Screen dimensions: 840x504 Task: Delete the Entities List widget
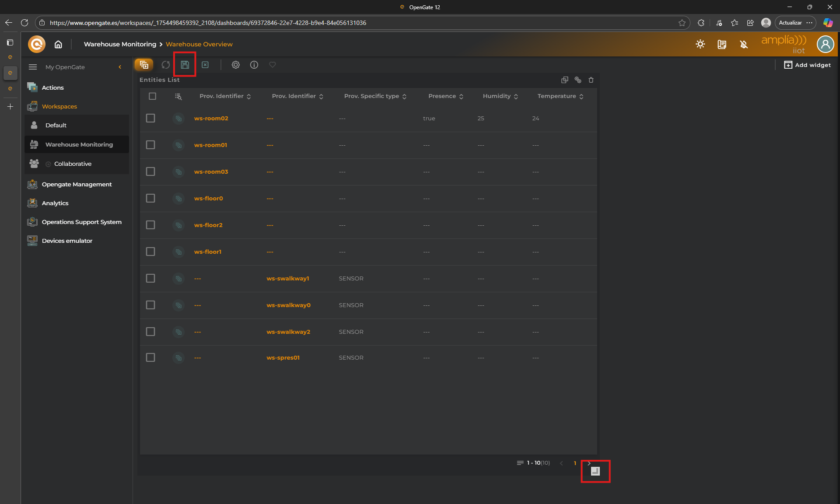(x=591, y=80)
